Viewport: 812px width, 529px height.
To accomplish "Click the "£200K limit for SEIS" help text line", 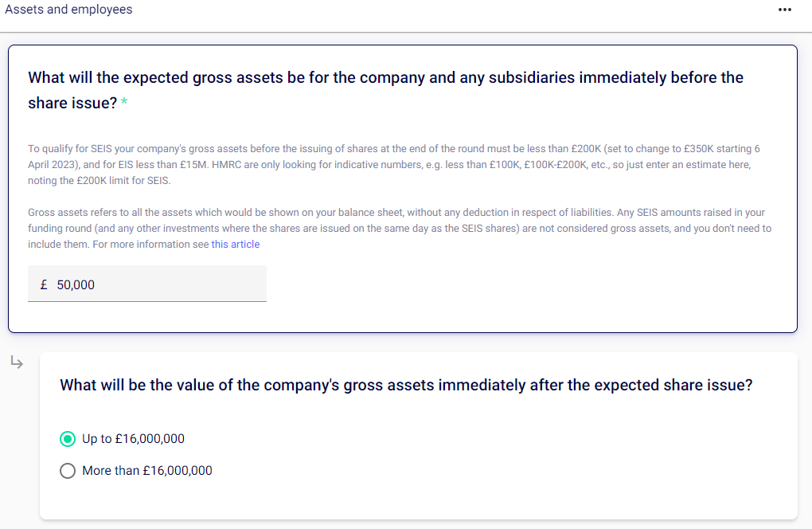I will click(x=100, y=181).
